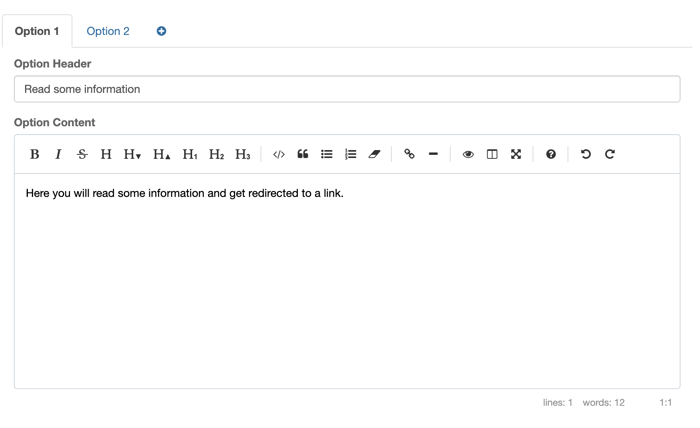Add a new option tab
Viewport: 700px width, 428px height.
click(161, 31)
